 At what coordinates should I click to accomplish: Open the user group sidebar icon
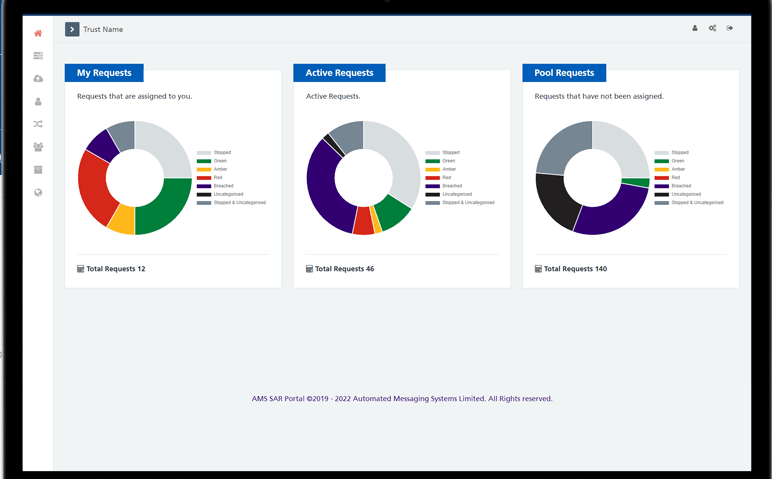[38, 147]
